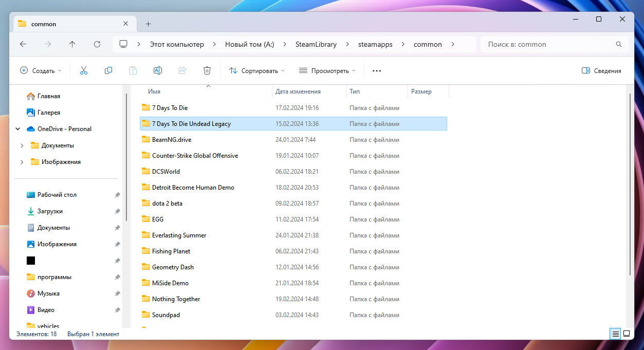Refresh the current folder view

97,44
